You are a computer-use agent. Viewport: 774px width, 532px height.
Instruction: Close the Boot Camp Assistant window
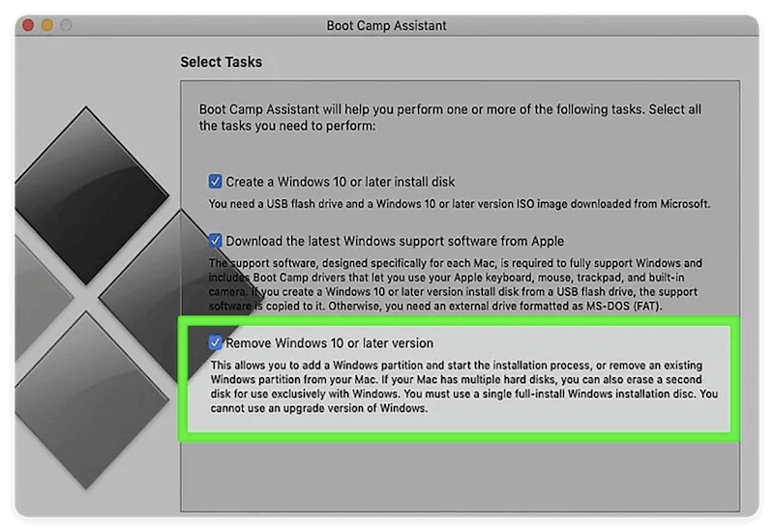tap(28, 25)
